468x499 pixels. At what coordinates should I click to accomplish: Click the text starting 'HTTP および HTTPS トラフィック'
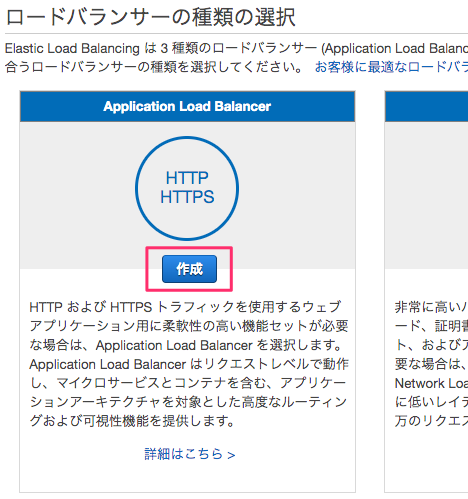[x=189, y=364]
